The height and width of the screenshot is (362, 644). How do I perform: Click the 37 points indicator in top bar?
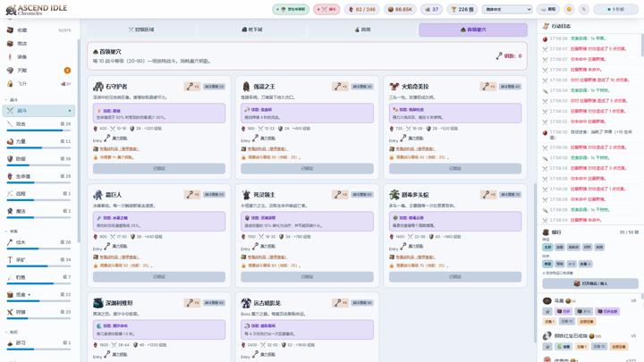point(432,9)
